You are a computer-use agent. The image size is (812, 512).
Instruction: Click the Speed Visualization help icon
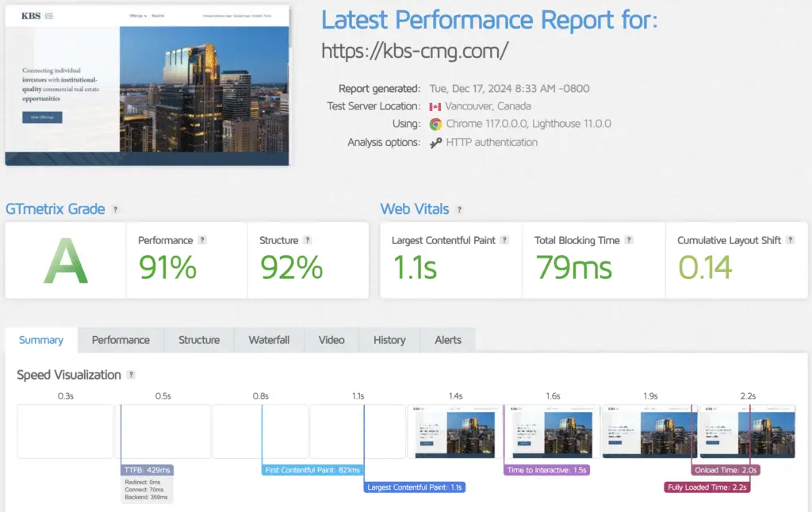click(132, 375)
